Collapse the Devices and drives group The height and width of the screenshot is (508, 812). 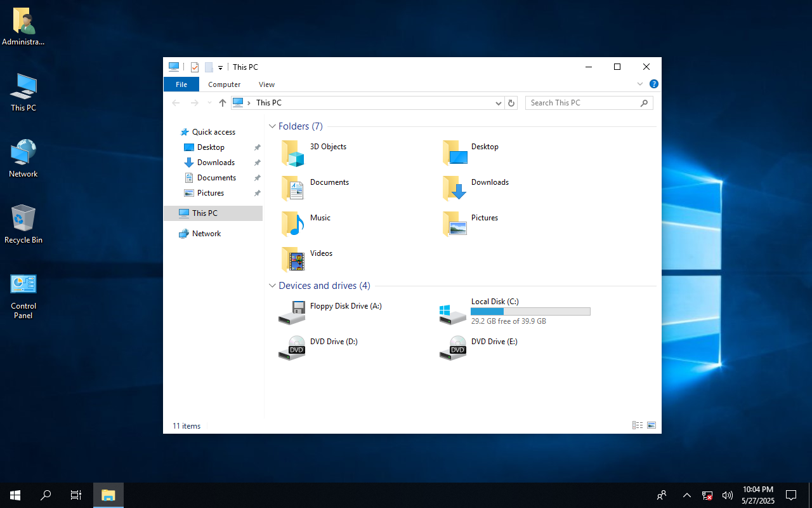[272, 286]
